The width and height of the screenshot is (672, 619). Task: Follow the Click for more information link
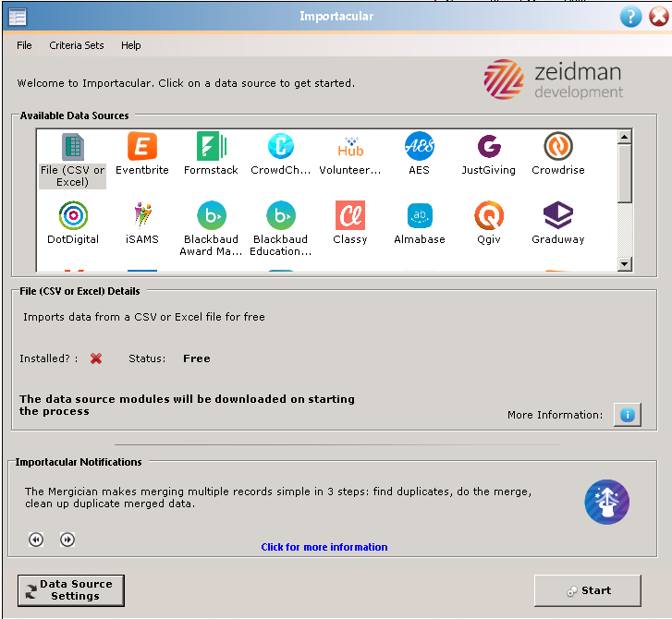(x=324, y=547)
